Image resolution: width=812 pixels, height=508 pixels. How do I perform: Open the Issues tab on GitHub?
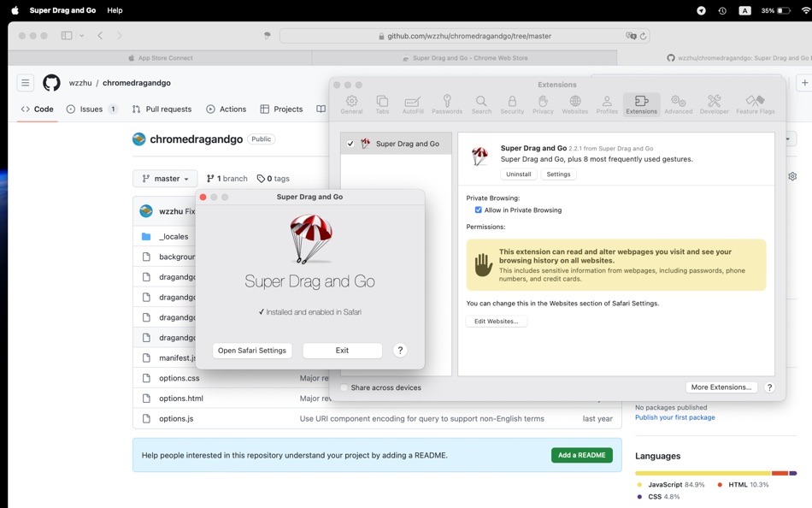click(92, 109)
